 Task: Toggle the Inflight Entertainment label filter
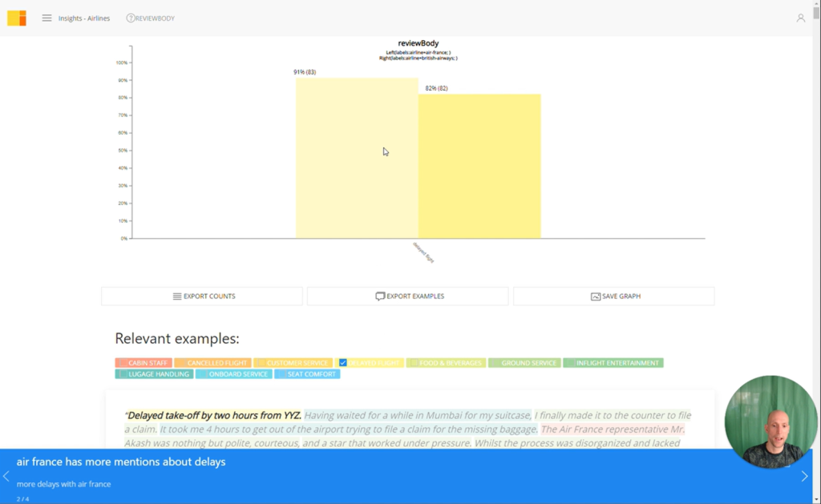pyautogui.click(x=613, y=363)
